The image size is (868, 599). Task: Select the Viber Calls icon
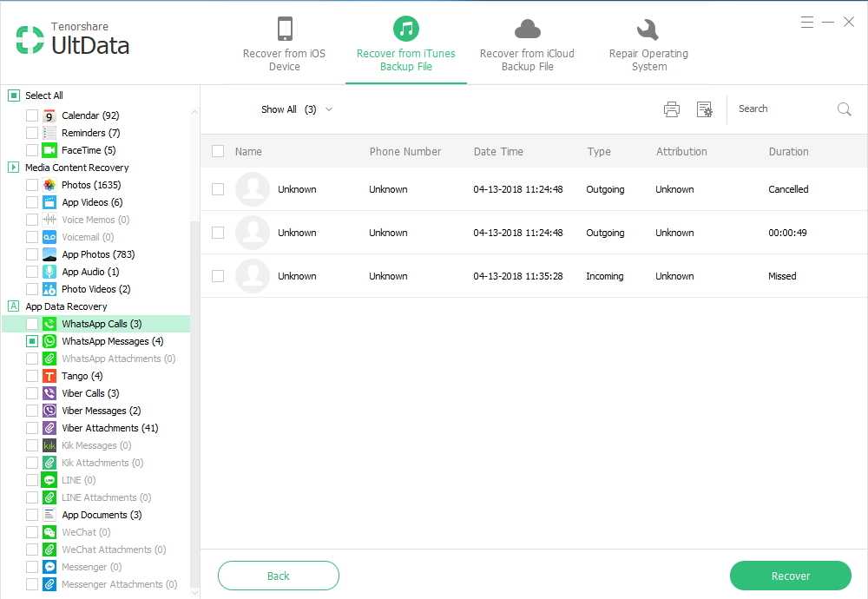click(49, 393)
